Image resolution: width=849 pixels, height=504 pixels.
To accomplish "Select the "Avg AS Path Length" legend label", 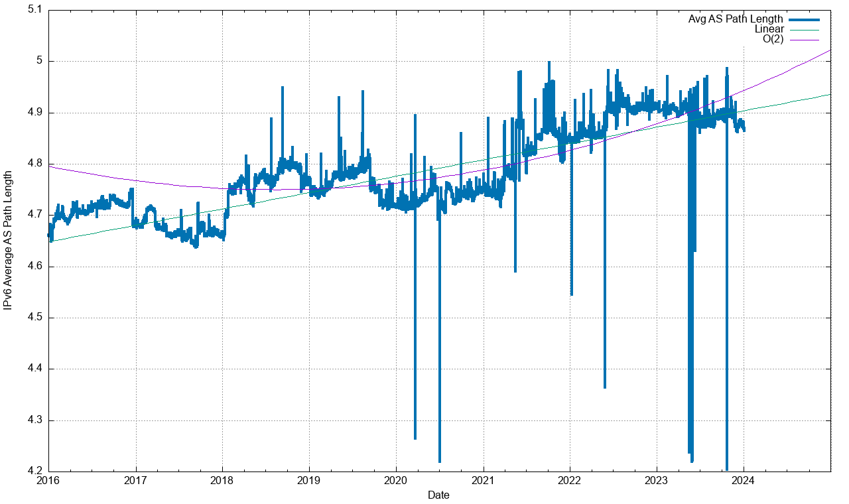I will click(x=736, y=19).
